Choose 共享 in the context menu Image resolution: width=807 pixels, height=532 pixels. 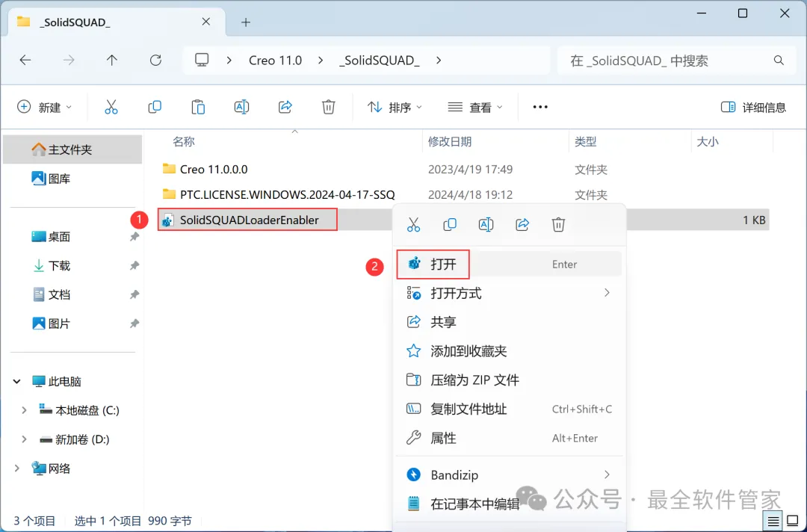[x=509, y=322]
